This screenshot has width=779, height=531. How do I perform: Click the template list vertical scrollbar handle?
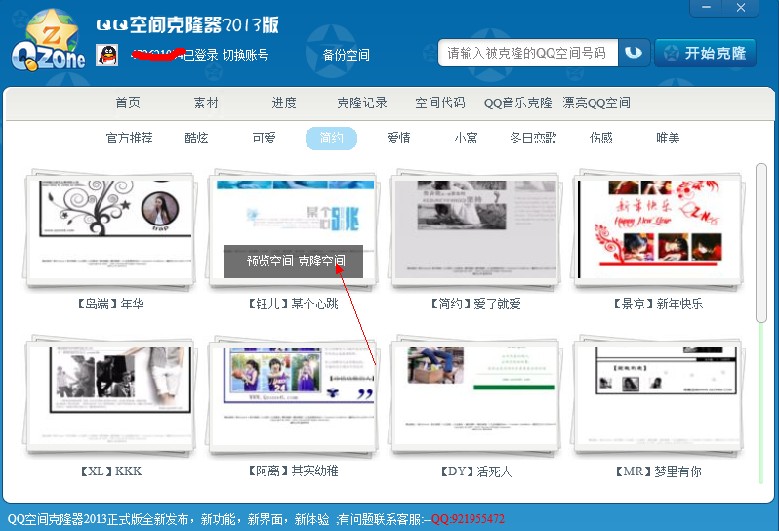tap(761, 242)
